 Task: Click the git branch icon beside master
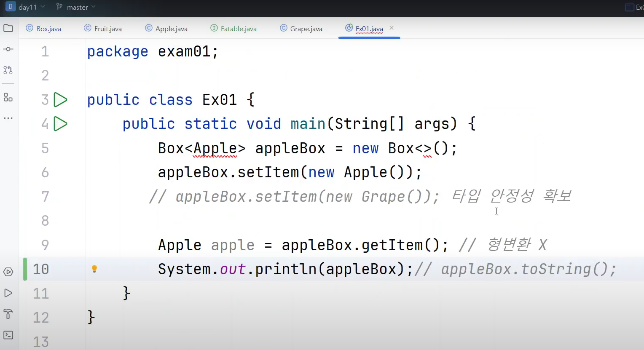59,7
